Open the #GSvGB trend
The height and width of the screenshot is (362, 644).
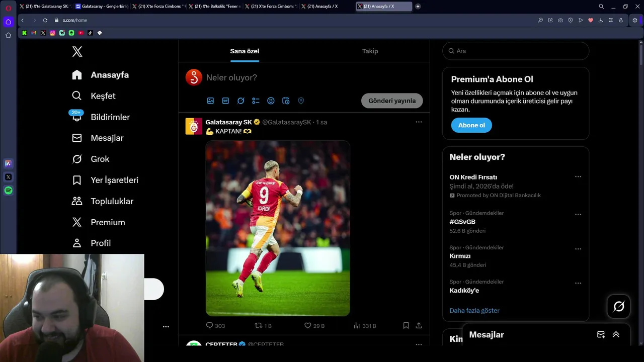click(x=462, y=222)
